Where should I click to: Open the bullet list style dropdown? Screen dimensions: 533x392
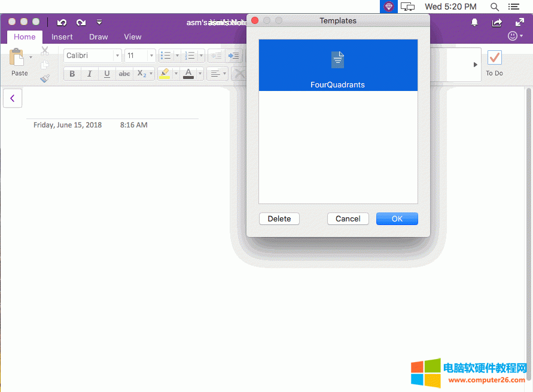pyautogui.click(x=177, y=56)
